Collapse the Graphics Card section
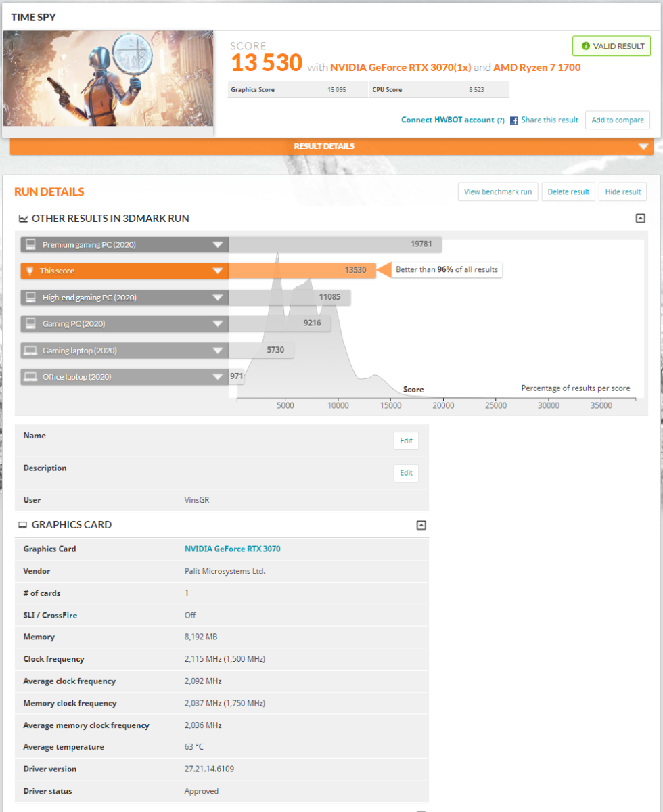 421,525
